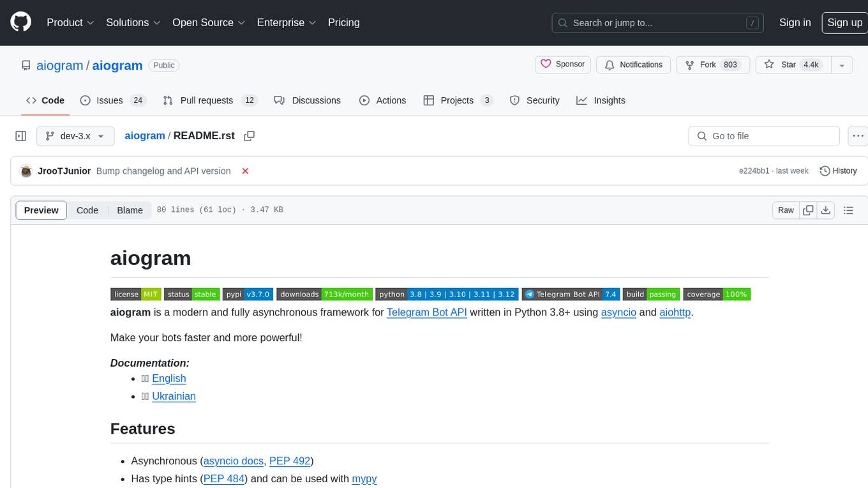Fork the repository
The width and height of the screenshot is (868, 488).
713,65
